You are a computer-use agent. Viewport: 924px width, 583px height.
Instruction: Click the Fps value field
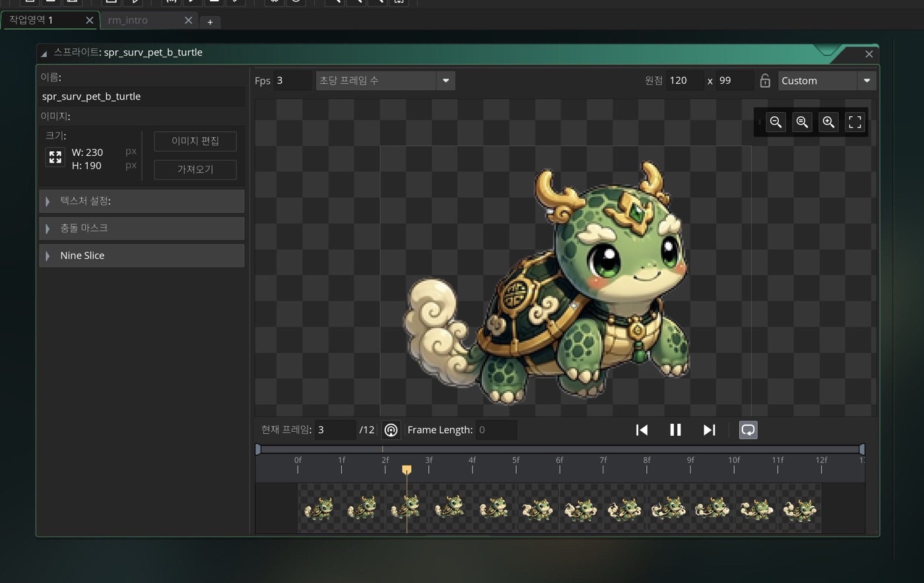tap(292, 81)
